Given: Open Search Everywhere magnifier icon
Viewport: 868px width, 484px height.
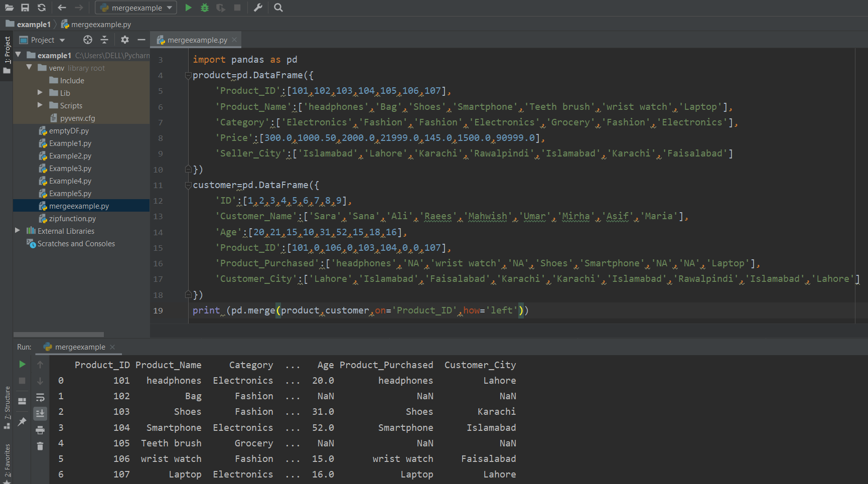Looking at the screenshot, I should click(x=278, y=8).
